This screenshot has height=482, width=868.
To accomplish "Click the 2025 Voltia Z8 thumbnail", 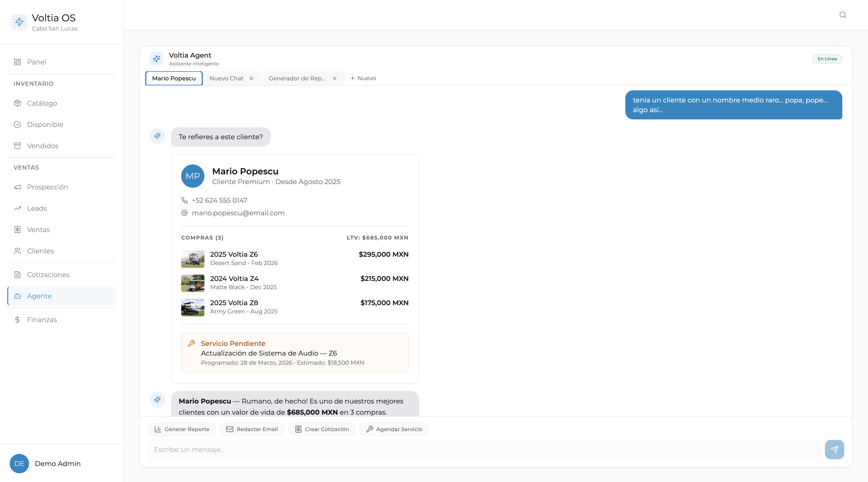I will point(193,307).
